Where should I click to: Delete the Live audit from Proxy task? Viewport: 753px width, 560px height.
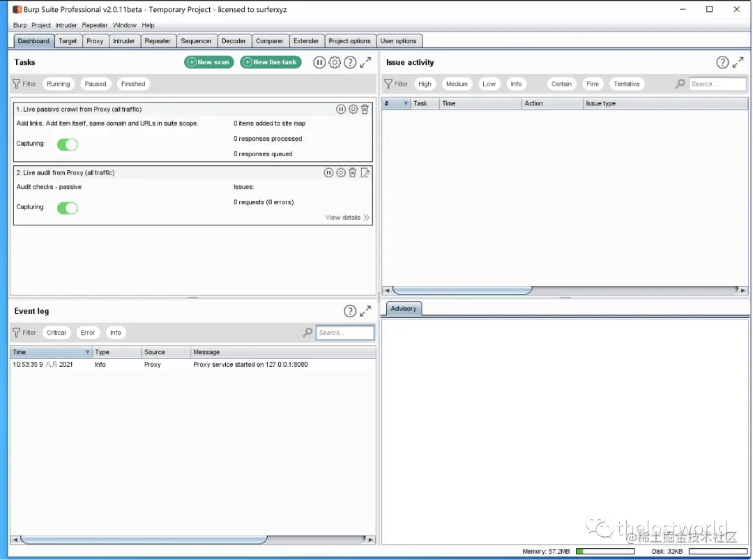(x=353, y=172)
